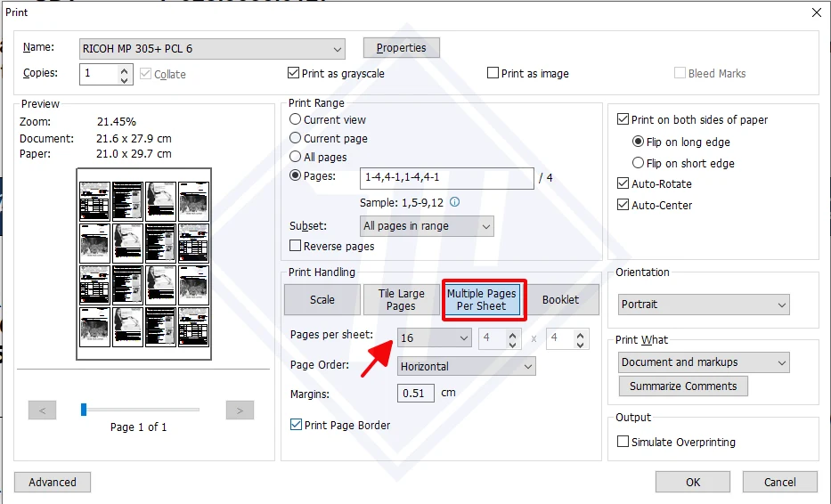Enable Simulate Overprinting checkbox

pos(623,442)
